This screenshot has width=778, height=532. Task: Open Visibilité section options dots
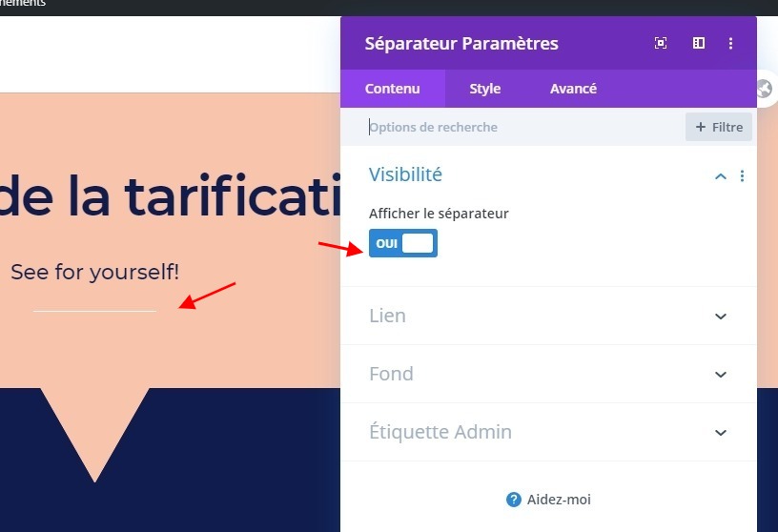[743, 175]
